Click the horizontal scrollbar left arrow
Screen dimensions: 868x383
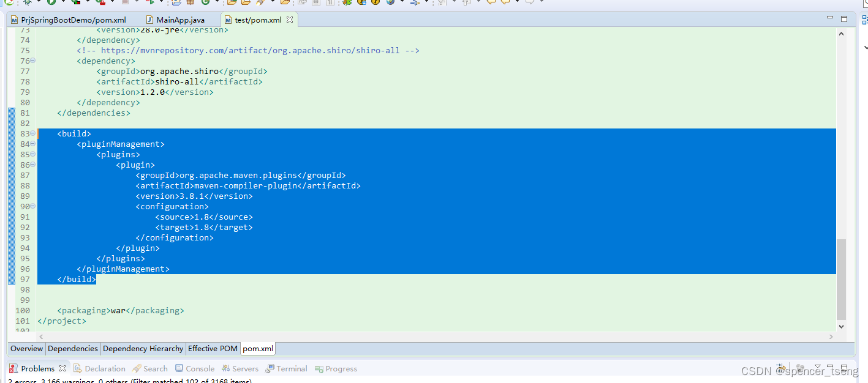click(42, 337)
